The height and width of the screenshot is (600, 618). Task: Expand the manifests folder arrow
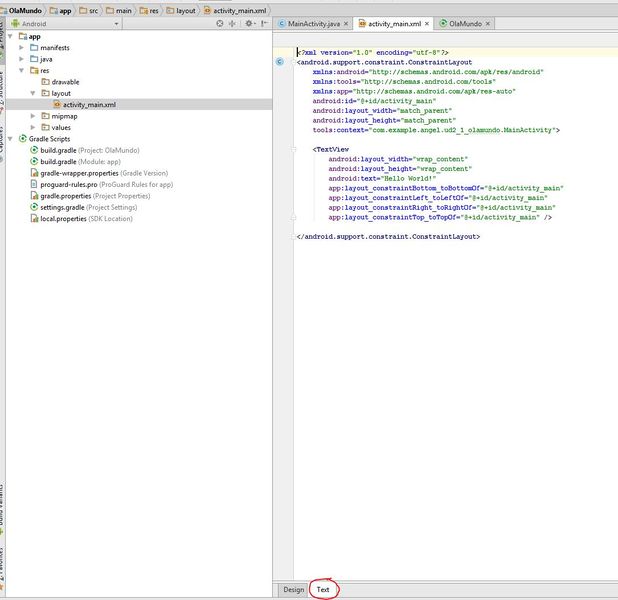[x=22, y=48]
